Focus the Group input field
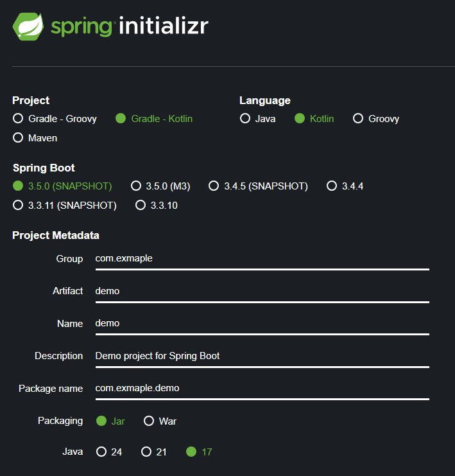The height and width of the screenshot is (476, 455). pyautogui.click(x=262, y=260)
